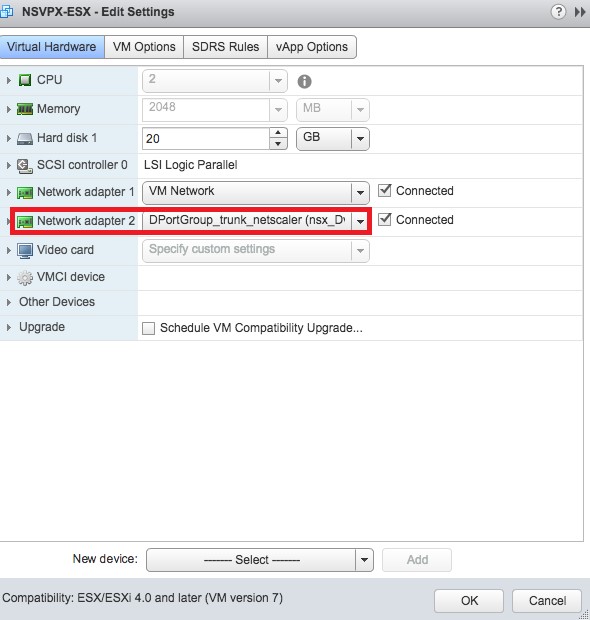The height and width of the screenshot is (620, 590).
Task: Open the help question mark icon
Action: click(x=558, y=11)
